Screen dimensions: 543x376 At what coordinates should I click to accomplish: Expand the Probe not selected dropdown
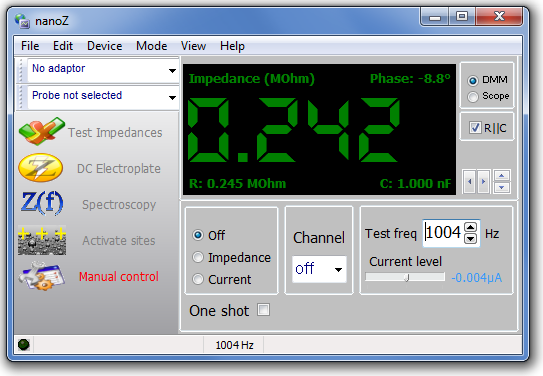172,98
